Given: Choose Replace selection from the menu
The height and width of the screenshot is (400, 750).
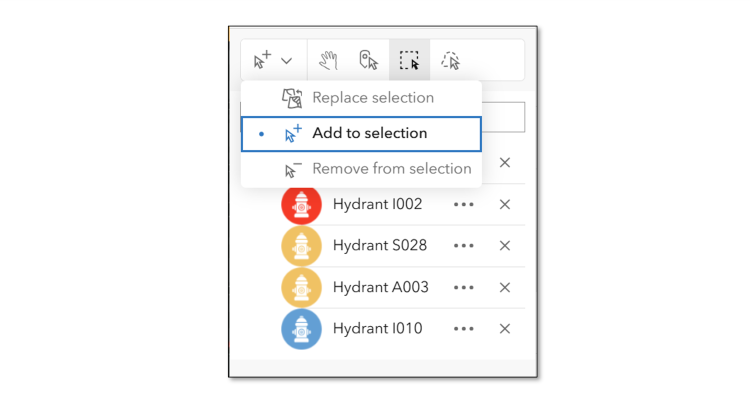Looking at the screenshot, I should (x=361, y=98).
